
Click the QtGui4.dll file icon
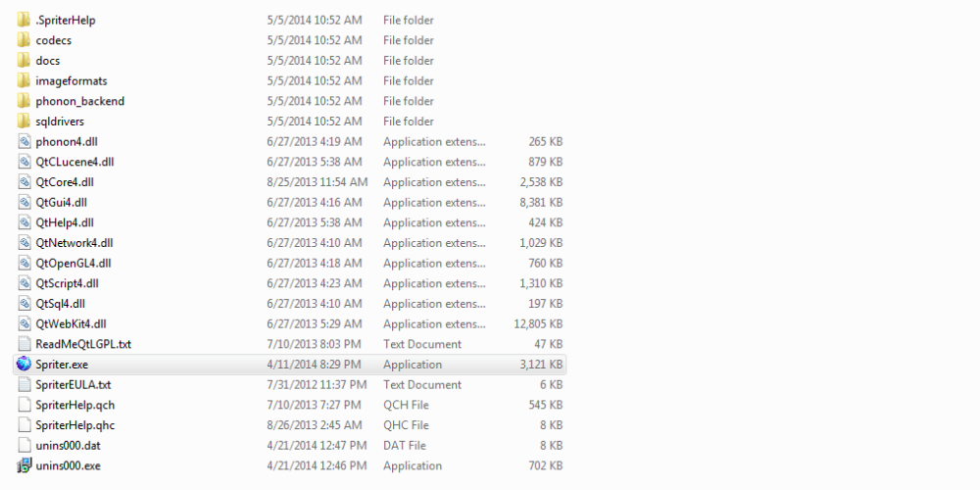coord(24,203)
